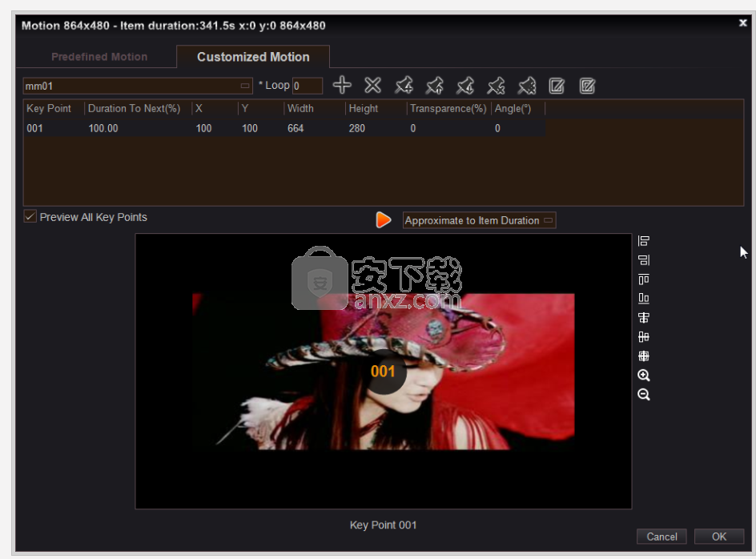The height and width of the screenshot is (559, 756).
Task: Click the 100.00 duration cell
Action: coord(103,128)
